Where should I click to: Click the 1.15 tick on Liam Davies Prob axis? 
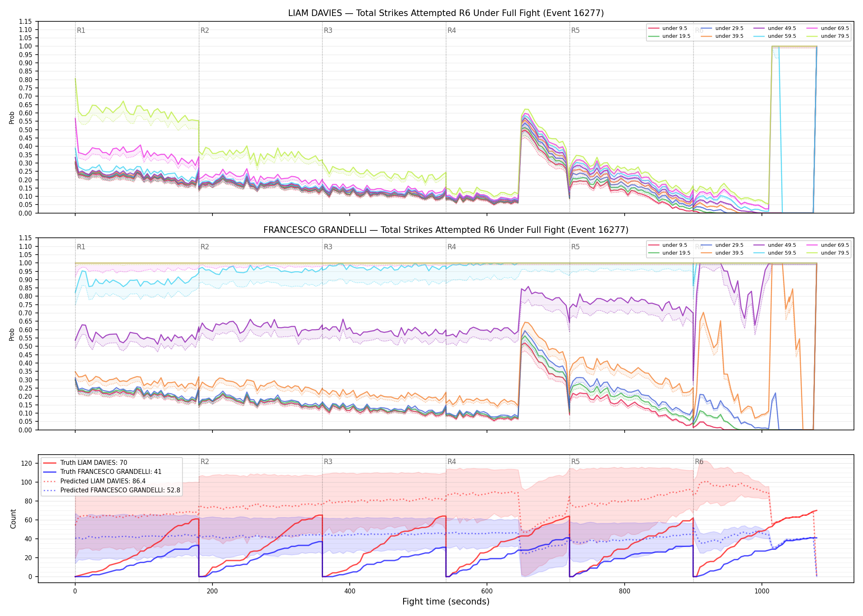[x=25, y=21]
